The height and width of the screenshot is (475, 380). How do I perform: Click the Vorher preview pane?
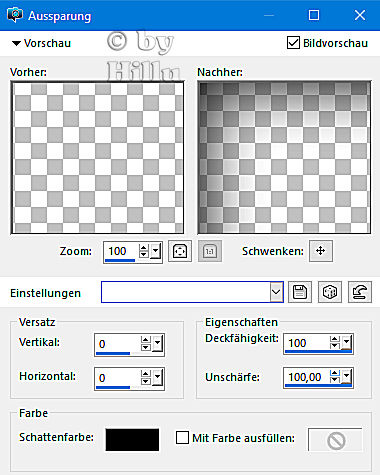pyautogui.click(x=97, y=157)
